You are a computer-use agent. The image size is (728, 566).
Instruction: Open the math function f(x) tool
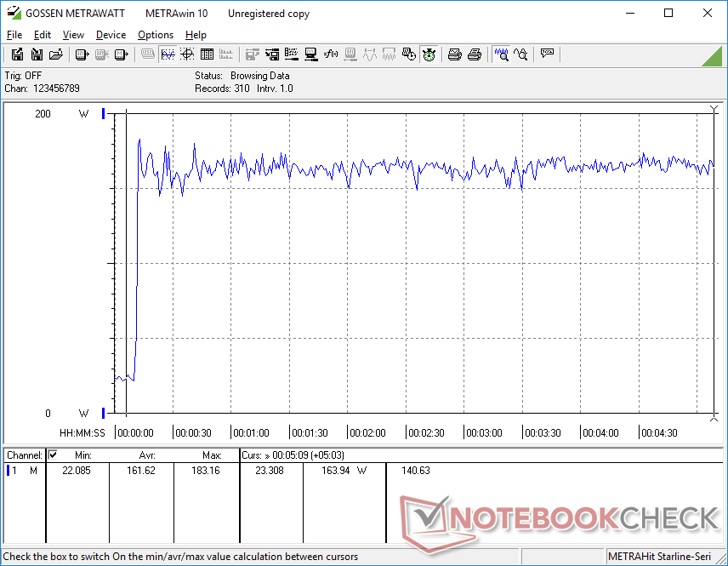331,54
